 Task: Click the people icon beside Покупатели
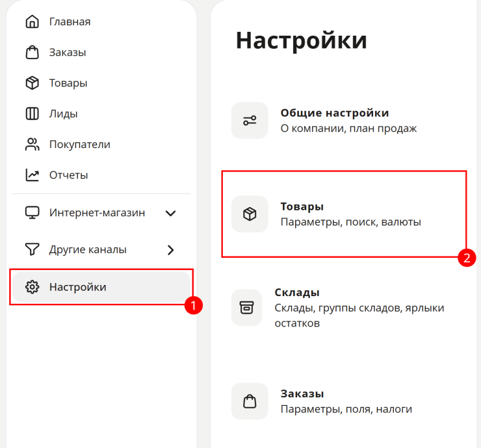click(32, 144)
